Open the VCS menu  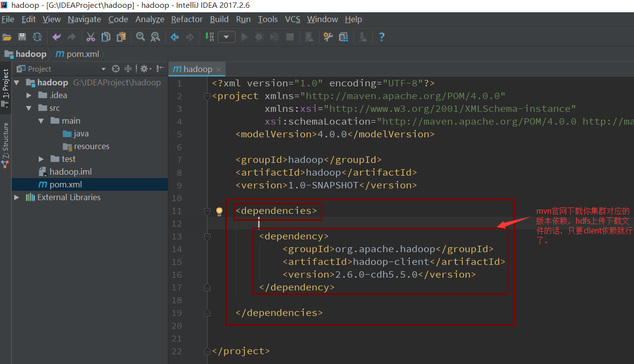coord(292,19)
